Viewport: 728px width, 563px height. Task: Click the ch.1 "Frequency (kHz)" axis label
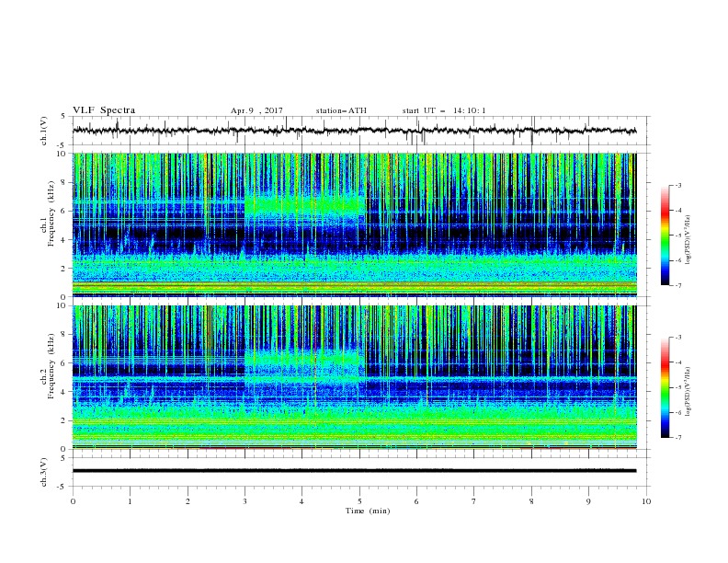[x=51, y=214]
